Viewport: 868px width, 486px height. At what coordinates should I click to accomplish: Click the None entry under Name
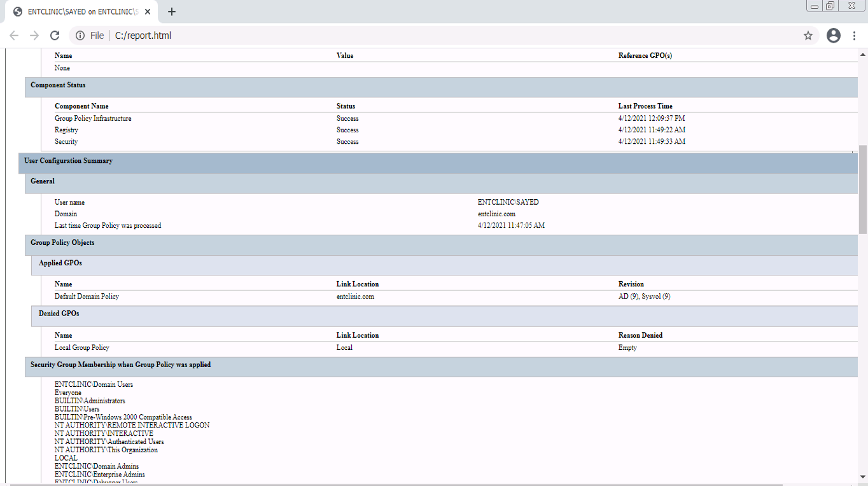(x=62, y=68)
